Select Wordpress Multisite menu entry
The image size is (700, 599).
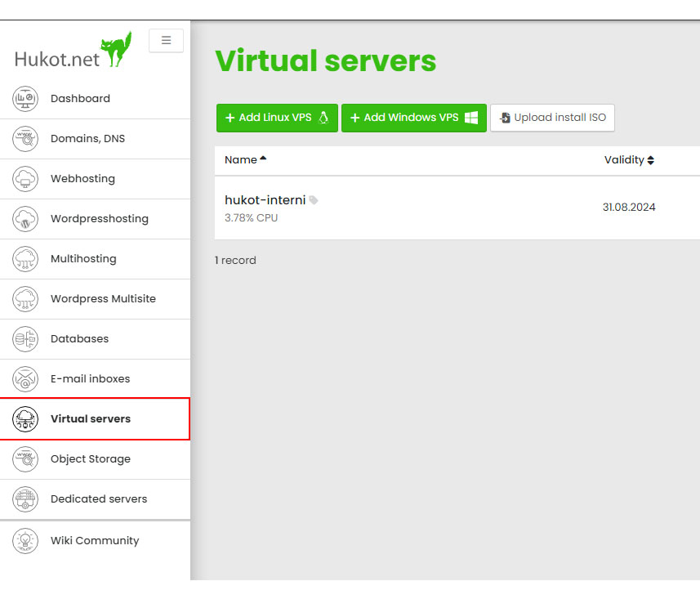pos(103,299)
